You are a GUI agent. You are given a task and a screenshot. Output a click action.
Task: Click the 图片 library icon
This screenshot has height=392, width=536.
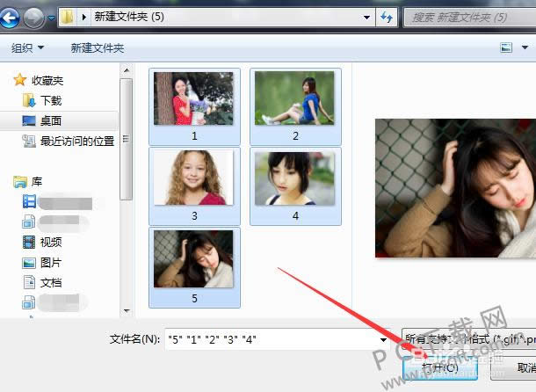29,262
